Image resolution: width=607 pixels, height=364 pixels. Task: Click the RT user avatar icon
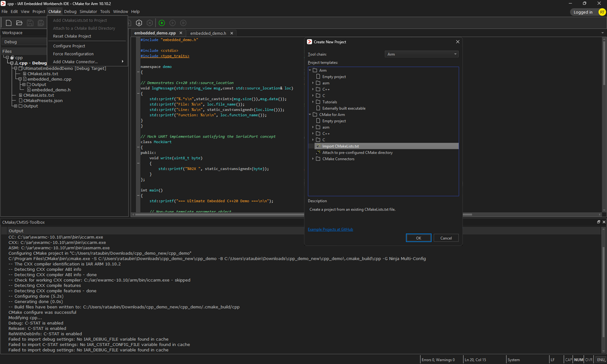tap(602, 12)
